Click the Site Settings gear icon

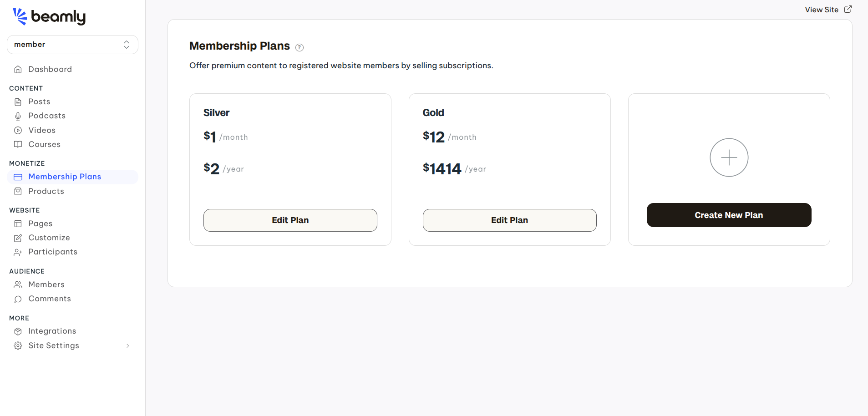18,346
